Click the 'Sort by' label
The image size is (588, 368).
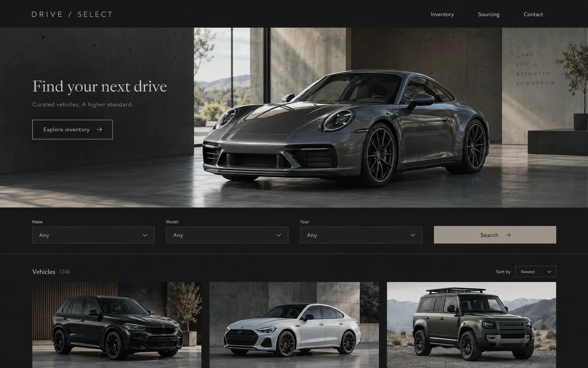pos(503,272)
